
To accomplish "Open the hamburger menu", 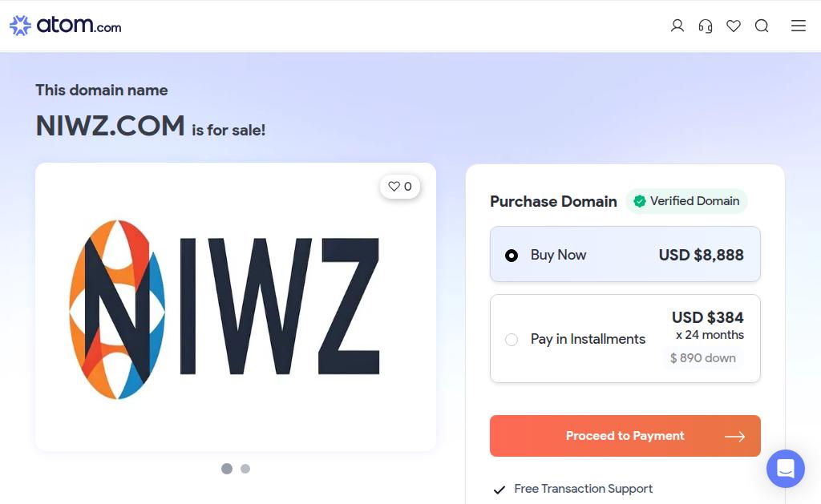I will [x=799, y=26].
